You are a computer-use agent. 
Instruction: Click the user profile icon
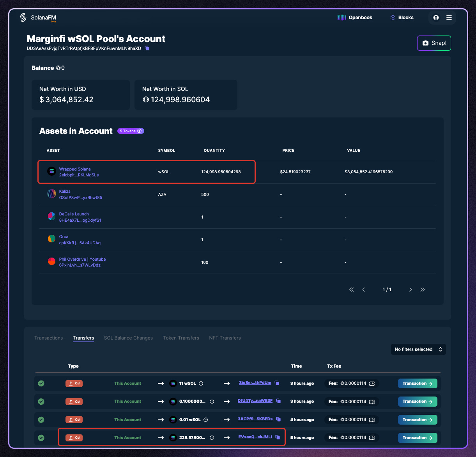436,18
